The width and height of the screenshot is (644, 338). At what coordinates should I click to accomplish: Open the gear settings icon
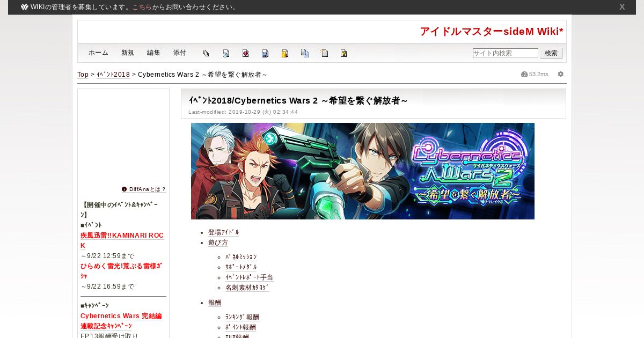[x=561, y=74]
